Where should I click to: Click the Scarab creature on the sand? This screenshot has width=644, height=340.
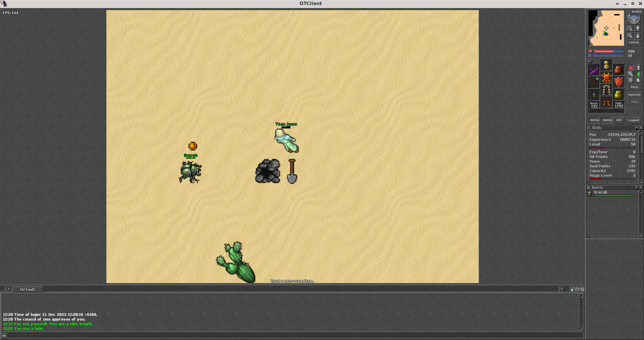pyautogui.click(x=190, y=172)
